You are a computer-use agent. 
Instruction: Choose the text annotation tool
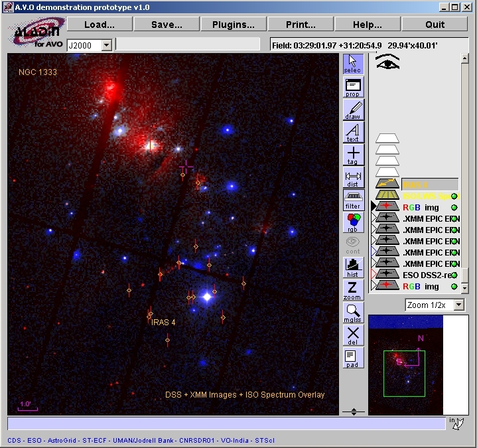coord(352,132)
